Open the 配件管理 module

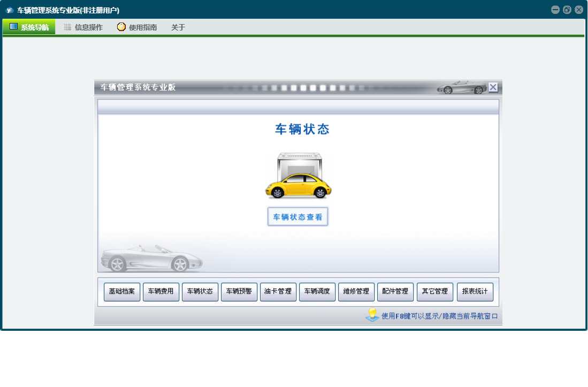(x=395, y=292)
